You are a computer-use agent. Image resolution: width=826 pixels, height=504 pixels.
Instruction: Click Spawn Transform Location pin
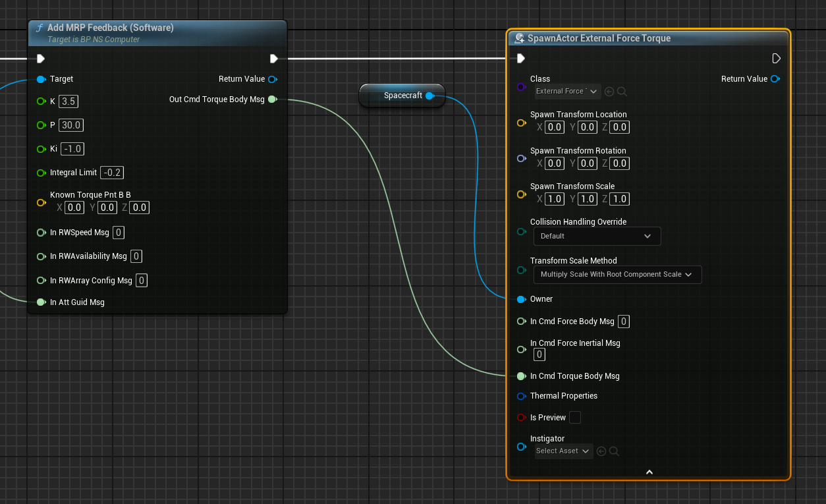tap(522, 123)
